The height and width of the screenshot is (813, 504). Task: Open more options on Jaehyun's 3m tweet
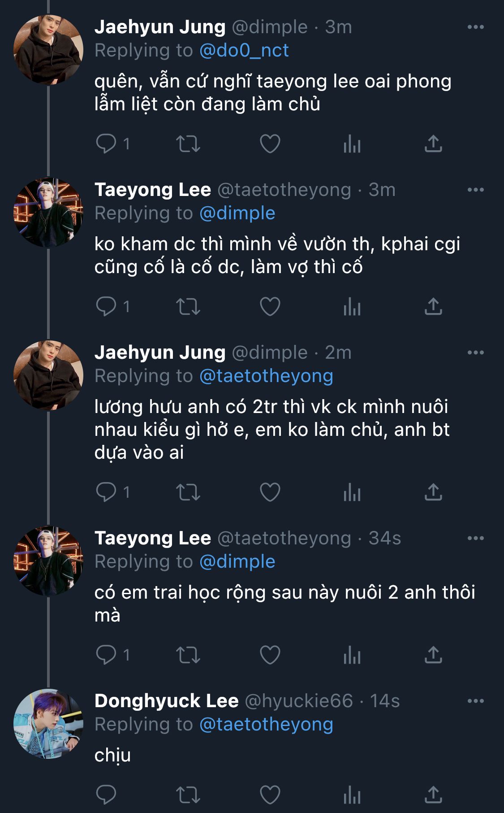(475, 27)
